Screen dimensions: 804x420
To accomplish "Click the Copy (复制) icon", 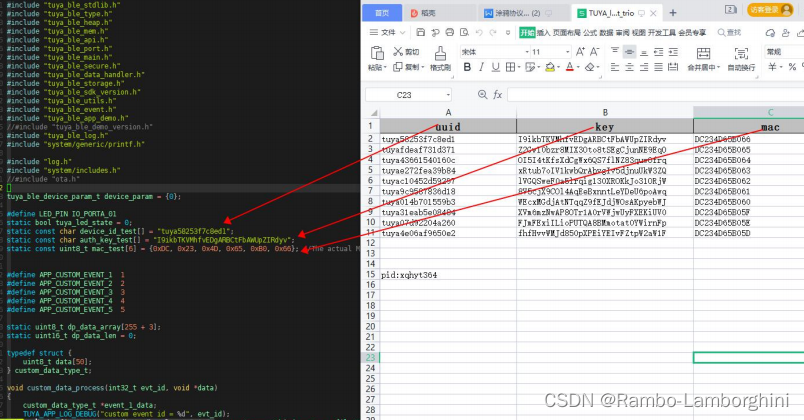I will 397,67.
